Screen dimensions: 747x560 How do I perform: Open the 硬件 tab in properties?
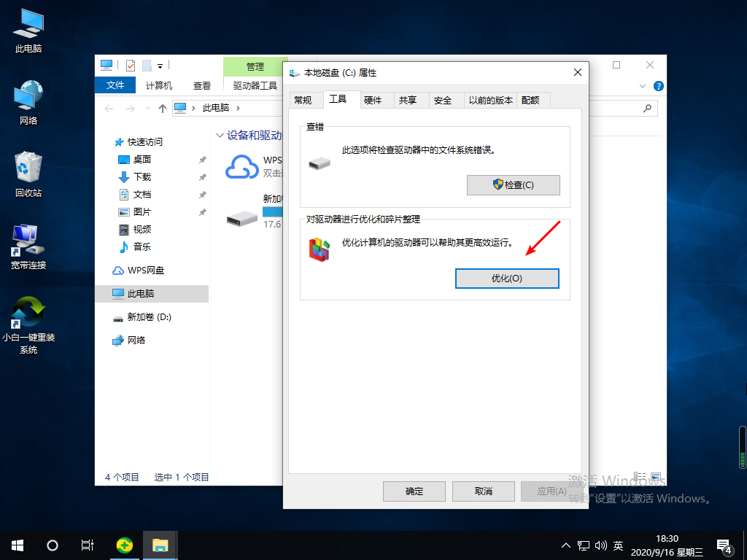pyautogui.click(x=373, y=101)
